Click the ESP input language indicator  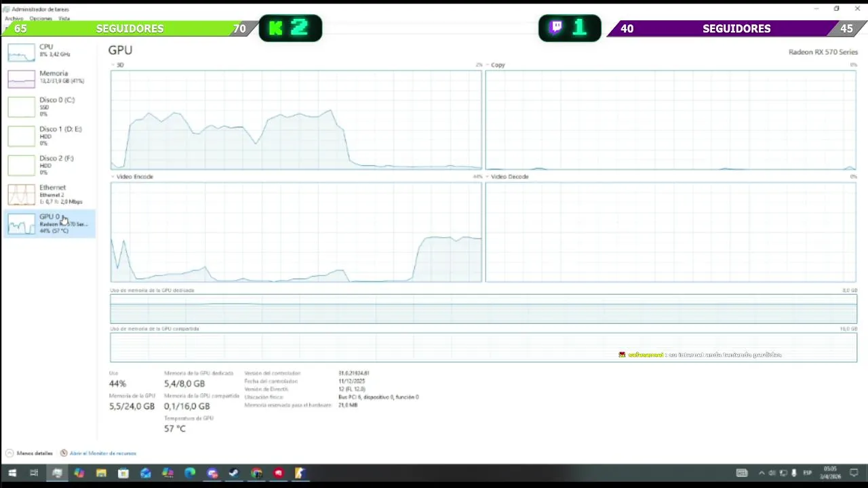tap(808, 473)
